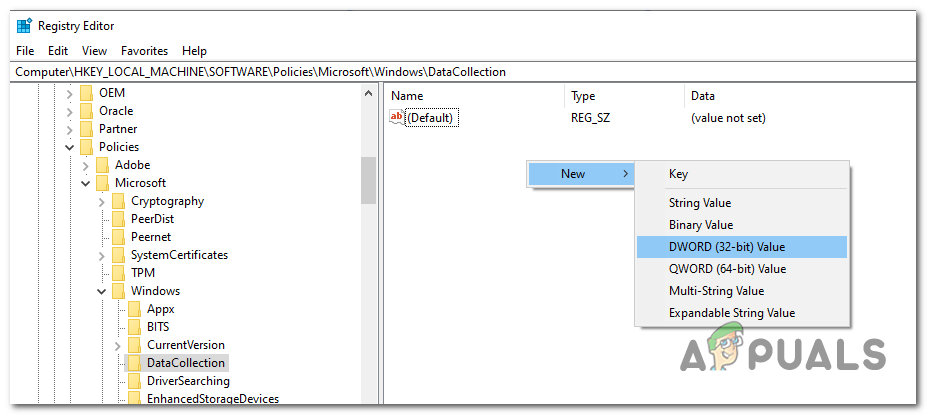Click the Registry Editor app icon
Screen dimensions: 927x415
click(24, 27)
